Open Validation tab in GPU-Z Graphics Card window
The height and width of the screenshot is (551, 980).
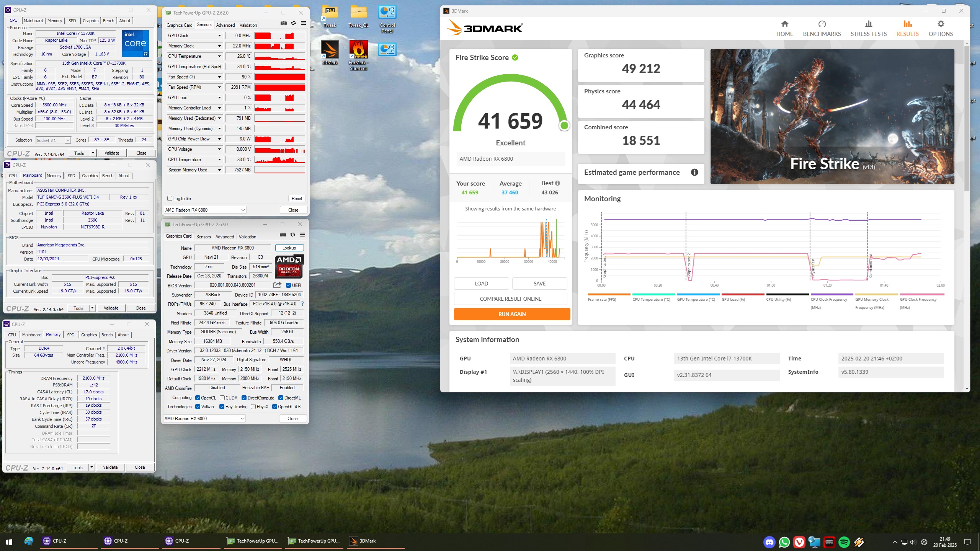247,237
